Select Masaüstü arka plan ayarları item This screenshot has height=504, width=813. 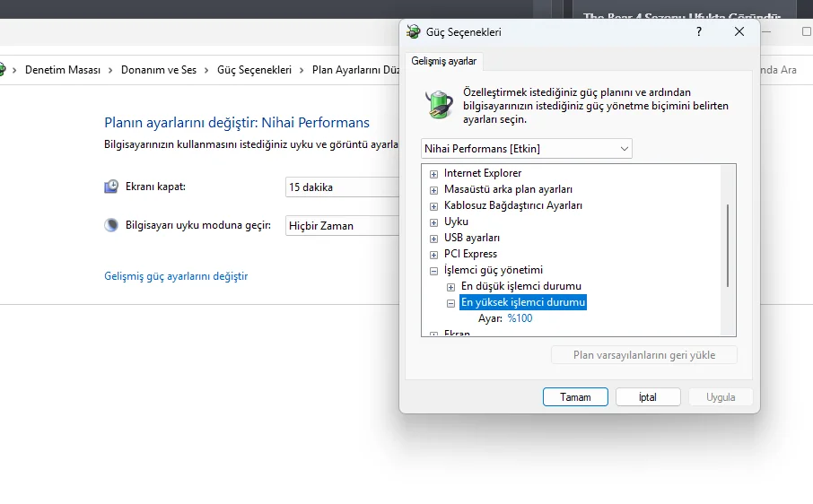tap(508, 189)
